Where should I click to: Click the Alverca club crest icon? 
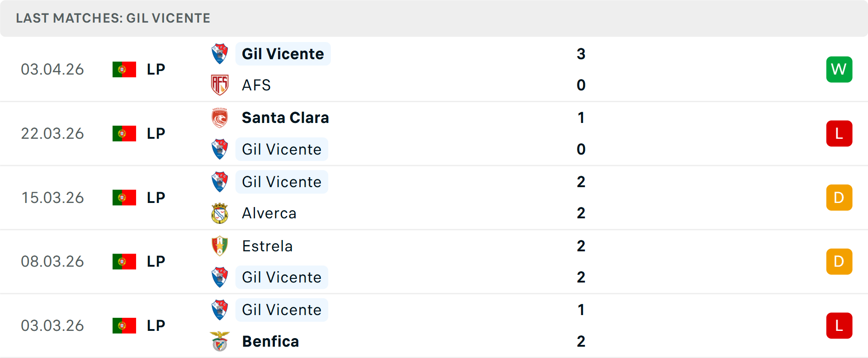(x=220, y=213)
